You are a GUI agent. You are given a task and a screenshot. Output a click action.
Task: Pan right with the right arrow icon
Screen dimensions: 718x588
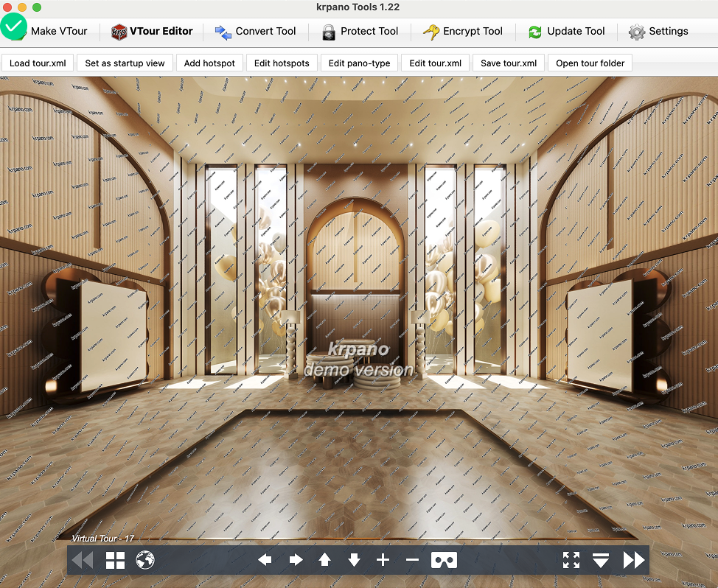[x=296, y=559]
